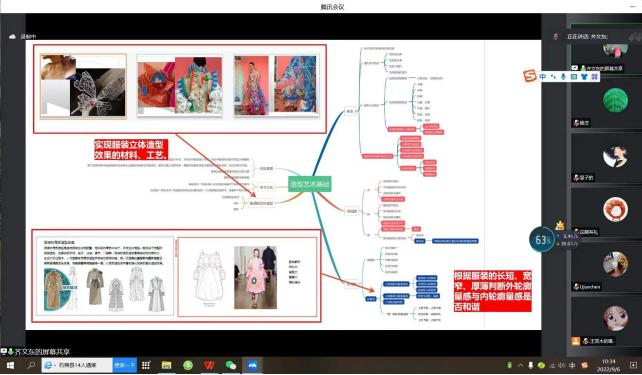642x375 pixels.
Task: Open the Windows Start menu
Action: (10, 365)
